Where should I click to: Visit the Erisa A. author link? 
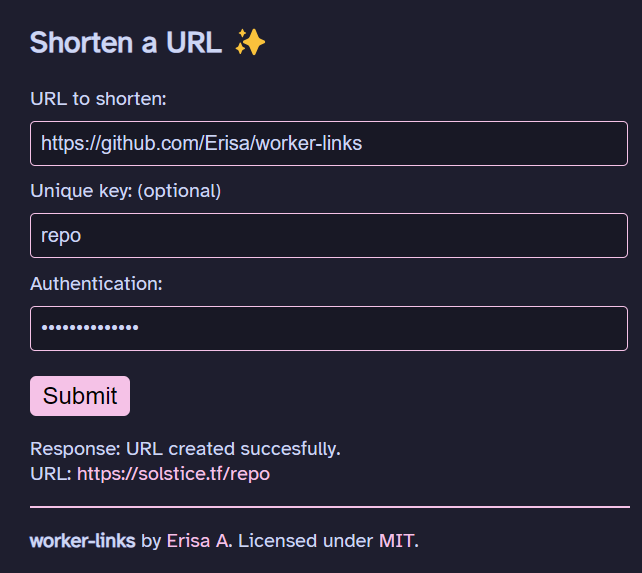tap(199, 541)
